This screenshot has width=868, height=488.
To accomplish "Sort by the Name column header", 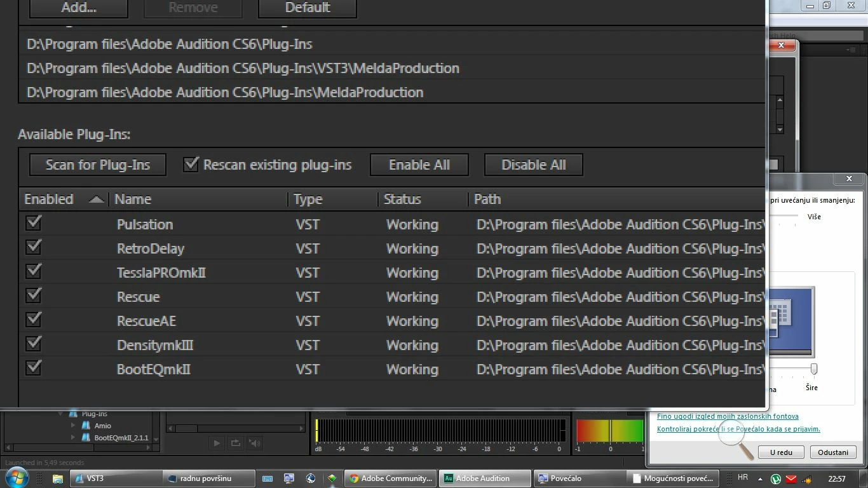I will (198, 199).
